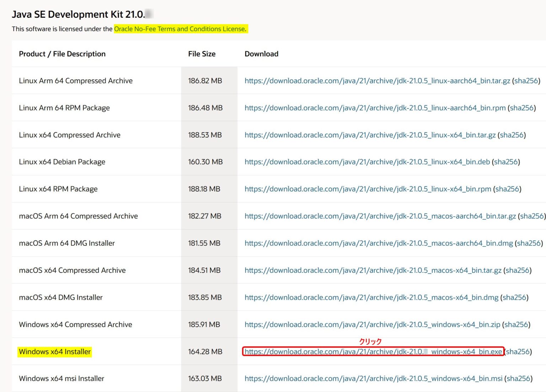Download the Windows x64 msi installer

click(373, 379)
